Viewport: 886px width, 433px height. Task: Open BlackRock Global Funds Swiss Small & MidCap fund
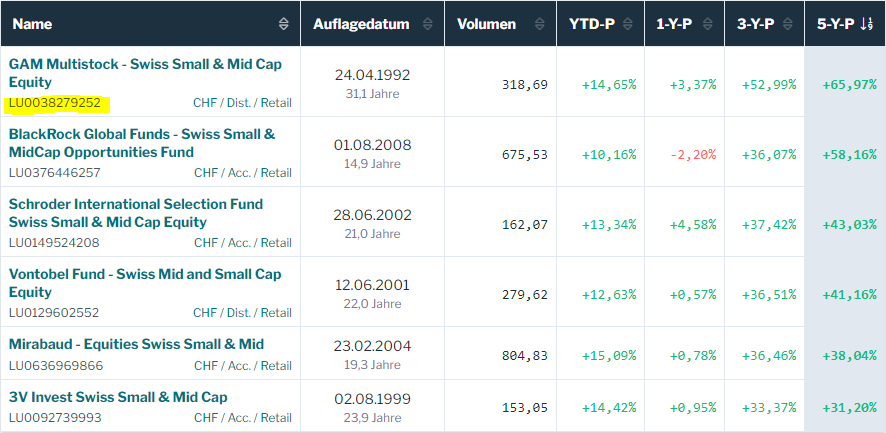[x=141, y=143]
